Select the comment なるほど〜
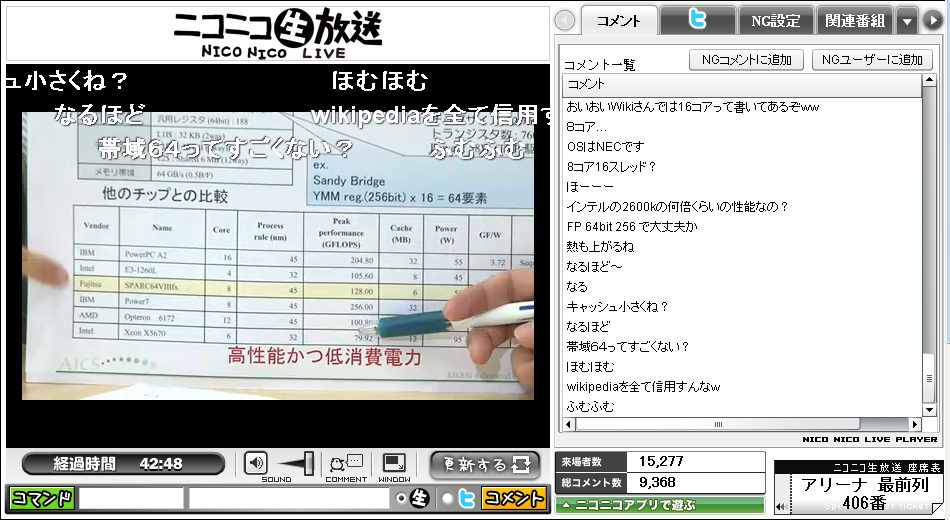Viewport: 950px width, 520px height. click(x=594, y=267)
